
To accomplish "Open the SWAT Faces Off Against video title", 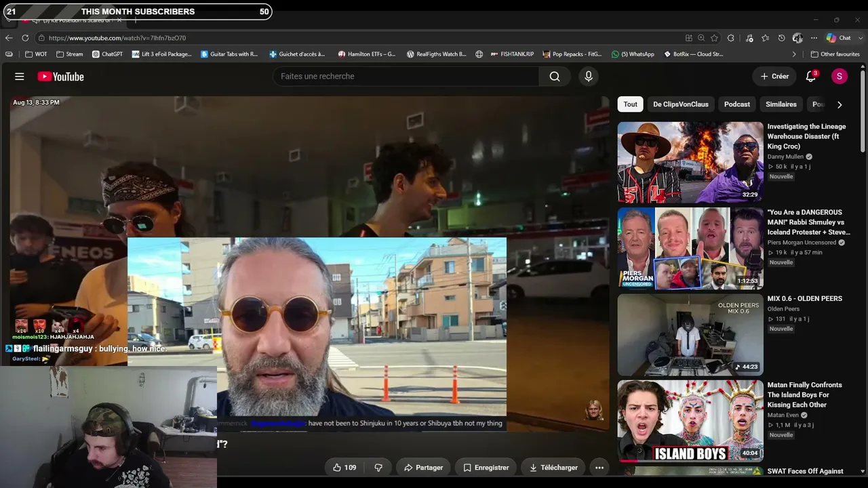I will click(x=806, y=471).
